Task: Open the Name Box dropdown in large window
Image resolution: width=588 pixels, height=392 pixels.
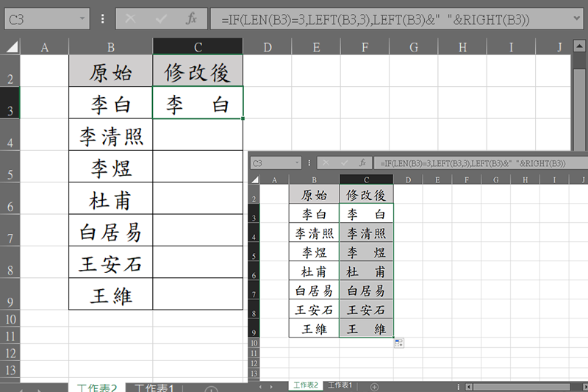Action: [x=82, y=18]
